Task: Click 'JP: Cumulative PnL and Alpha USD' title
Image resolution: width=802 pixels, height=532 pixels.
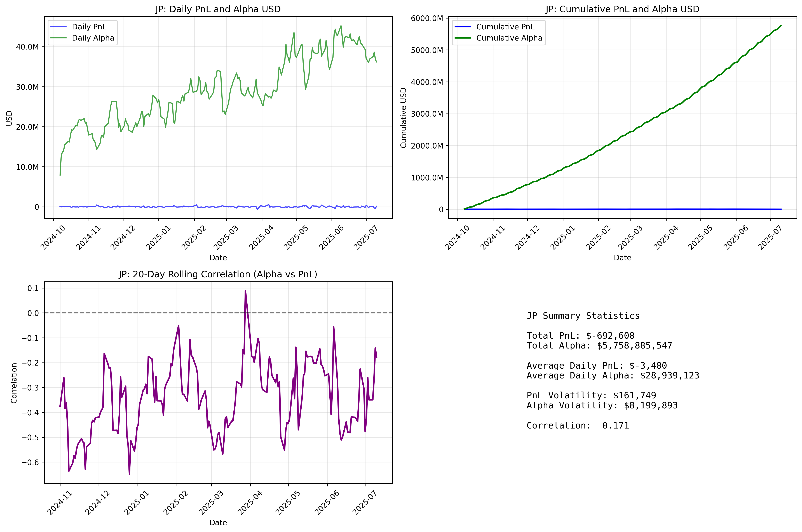Action: (x=622, y=9)
